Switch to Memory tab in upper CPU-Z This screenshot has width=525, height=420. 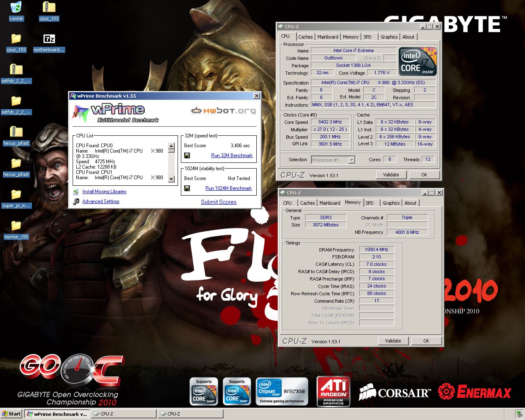[351, 37]
